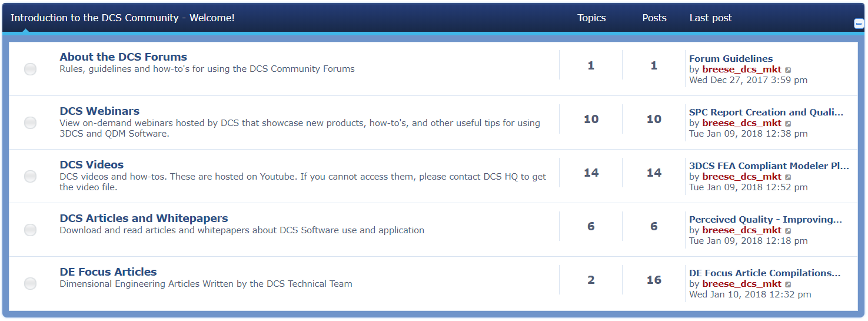Click the status icon beside DCS Articles and Whitepapers

pyautogui.click(x=30, y=230)
